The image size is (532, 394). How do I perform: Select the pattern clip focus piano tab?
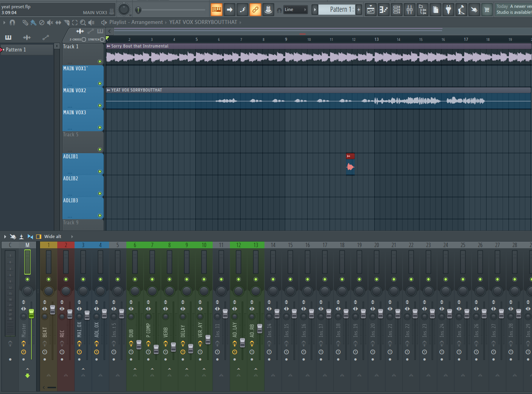click(100, 31)
